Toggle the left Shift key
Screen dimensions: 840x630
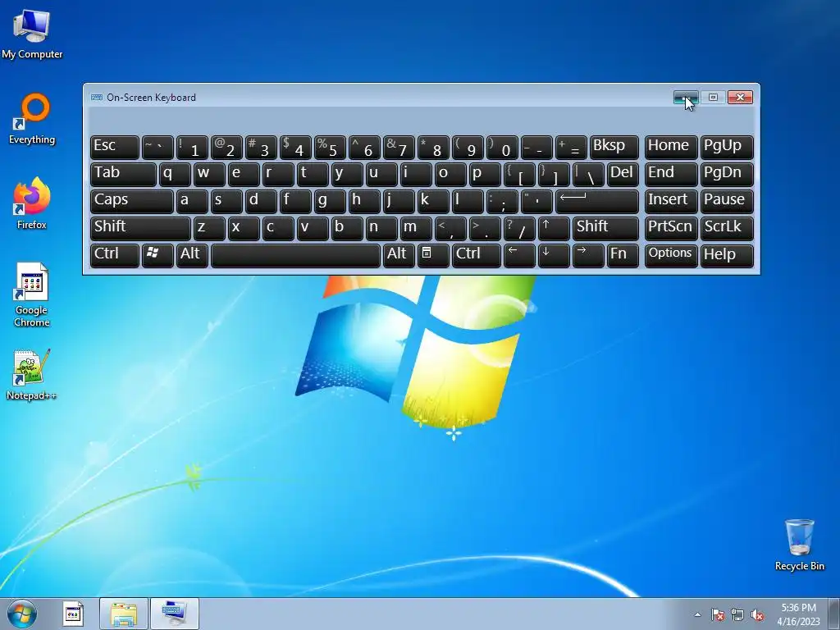(140, 228)
